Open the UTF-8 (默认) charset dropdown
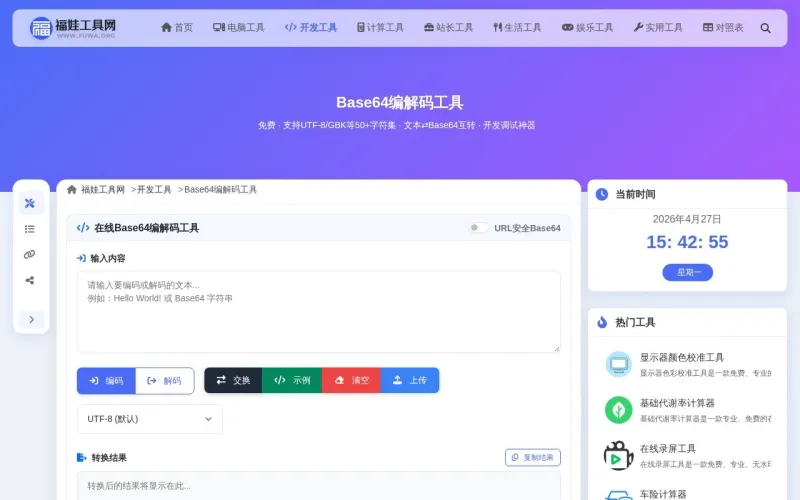 149,419
